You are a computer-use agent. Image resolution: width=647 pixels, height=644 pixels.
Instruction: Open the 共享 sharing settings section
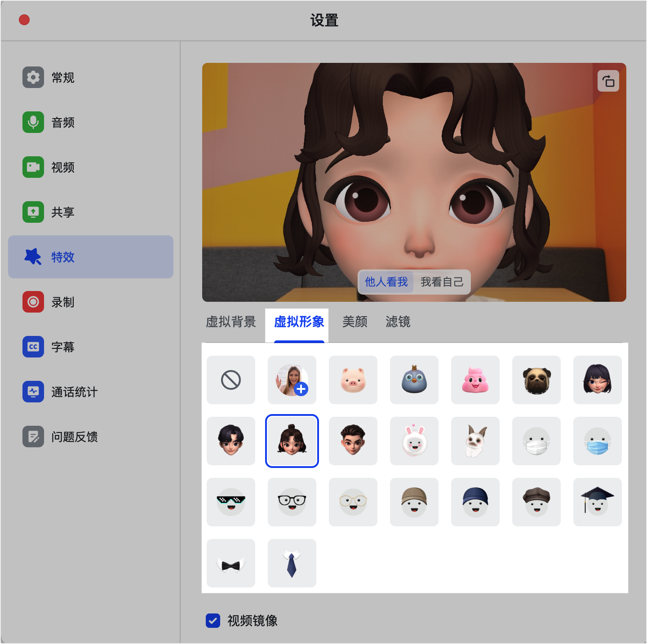(91, 212)
